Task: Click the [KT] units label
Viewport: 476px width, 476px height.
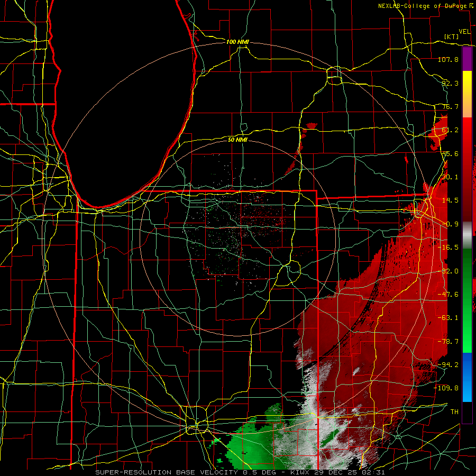Action: tap(452, 36)
